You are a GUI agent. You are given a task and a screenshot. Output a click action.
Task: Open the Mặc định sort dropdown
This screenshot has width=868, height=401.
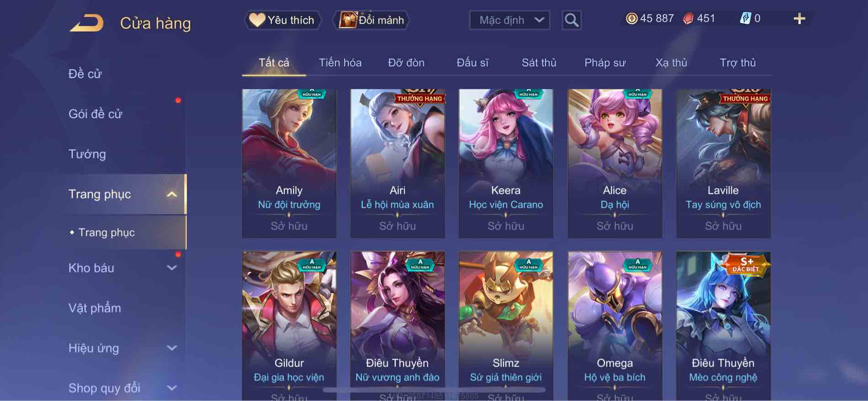(x=509, y=20)
